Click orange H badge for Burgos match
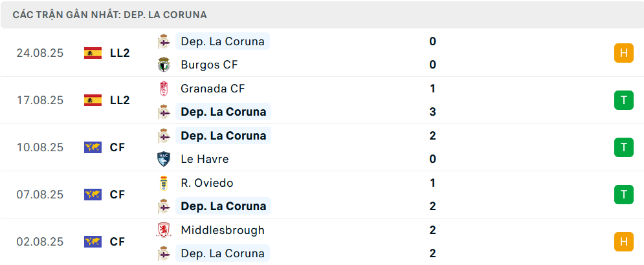 623,53
